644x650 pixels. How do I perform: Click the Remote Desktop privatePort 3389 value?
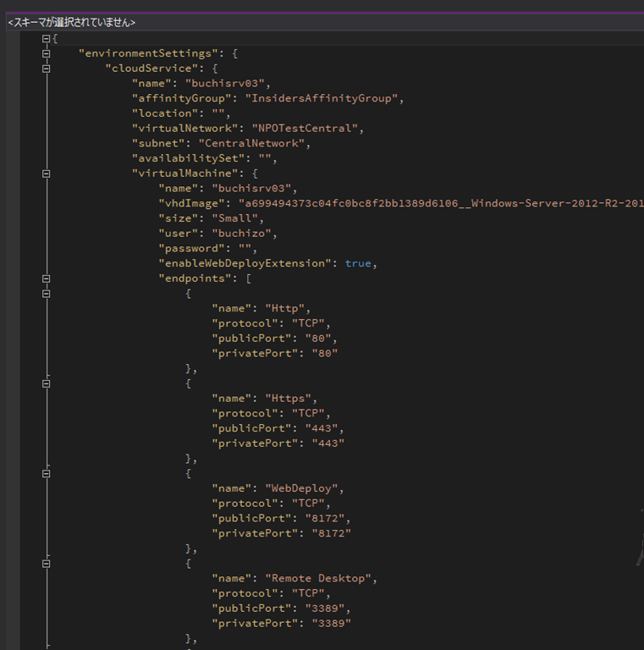click(331, 623)
